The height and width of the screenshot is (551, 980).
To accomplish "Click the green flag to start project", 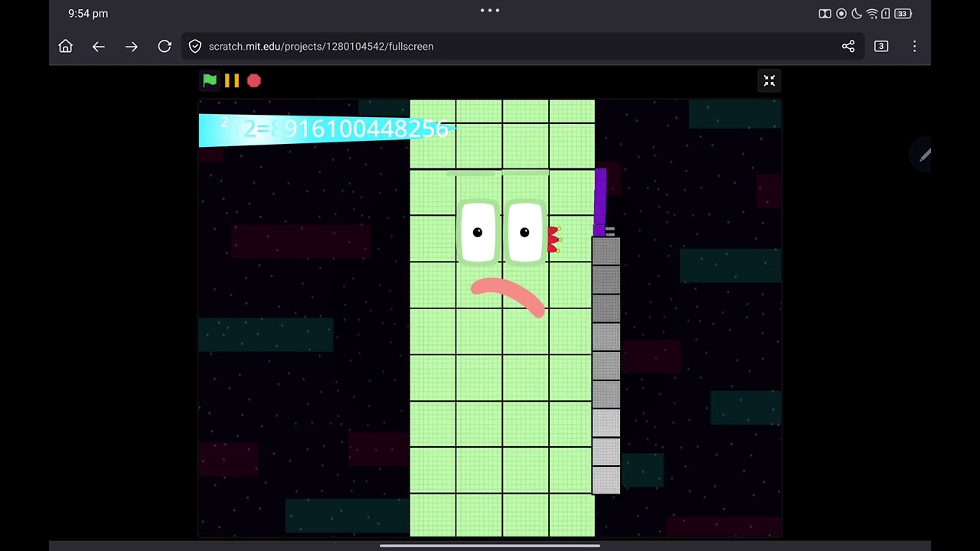I will pos(210,80).
